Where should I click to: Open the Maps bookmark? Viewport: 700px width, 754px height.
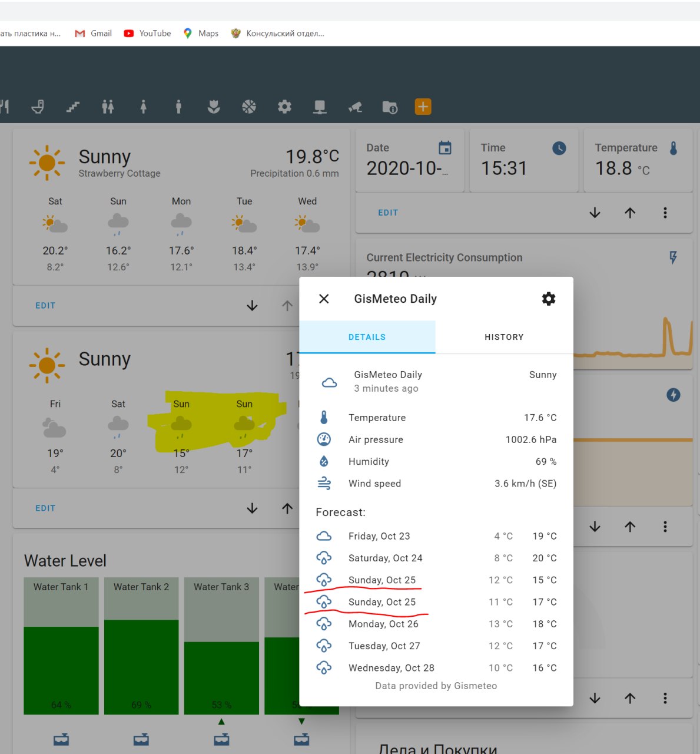pyautogui.click(x=201, y=34)
